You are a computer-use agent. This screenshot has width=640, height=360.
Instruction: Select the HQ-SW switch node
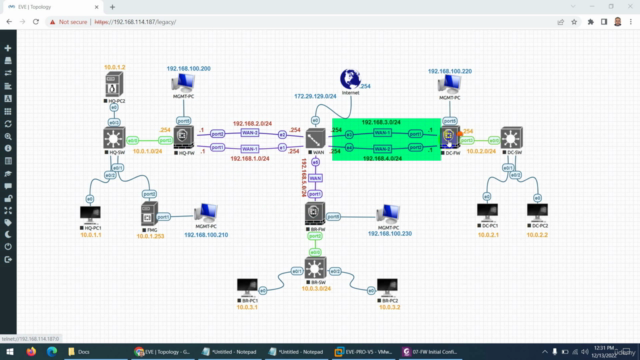tap(114, 138)
